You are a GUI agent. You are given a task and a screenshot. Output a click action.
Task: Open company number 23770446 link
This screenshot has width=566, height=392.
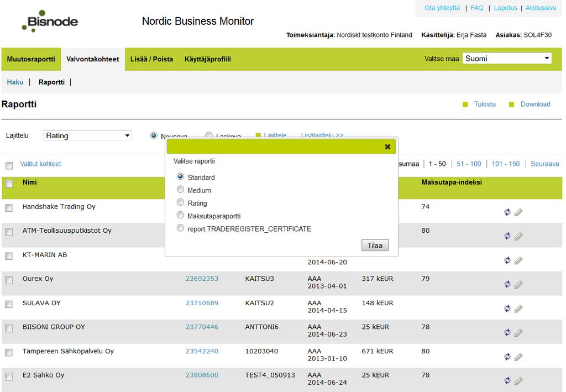coord(202,327)
